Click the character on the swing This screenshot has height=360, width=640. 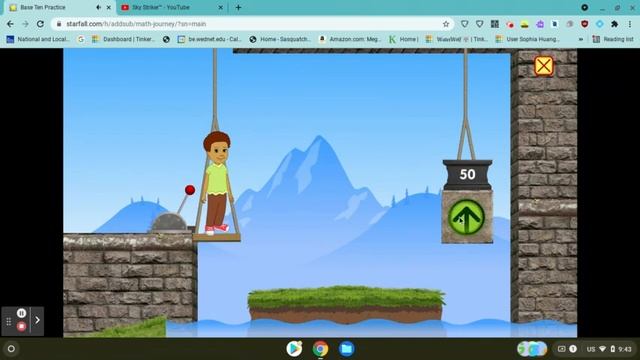tap(217, 183)
